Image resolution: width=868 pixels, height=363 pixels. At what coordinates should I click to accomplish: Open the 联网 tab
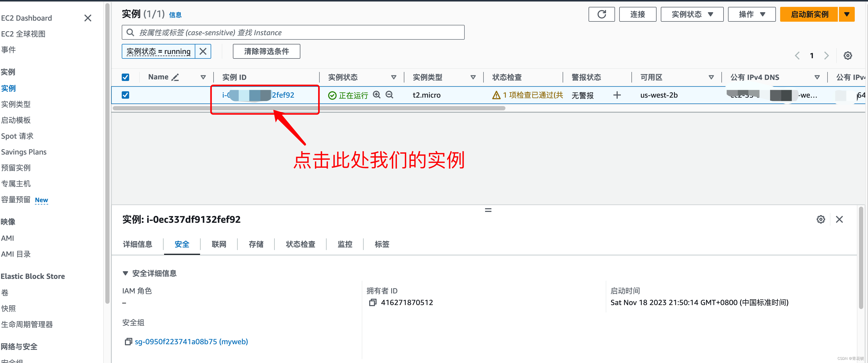[219, 244]
